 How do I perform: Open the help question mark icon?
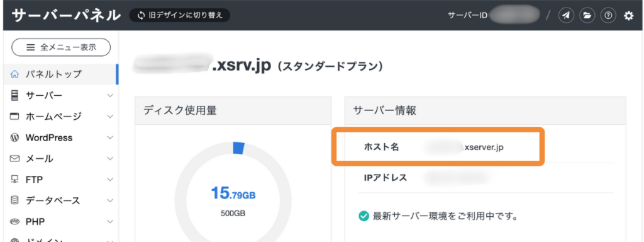point(608,16)
